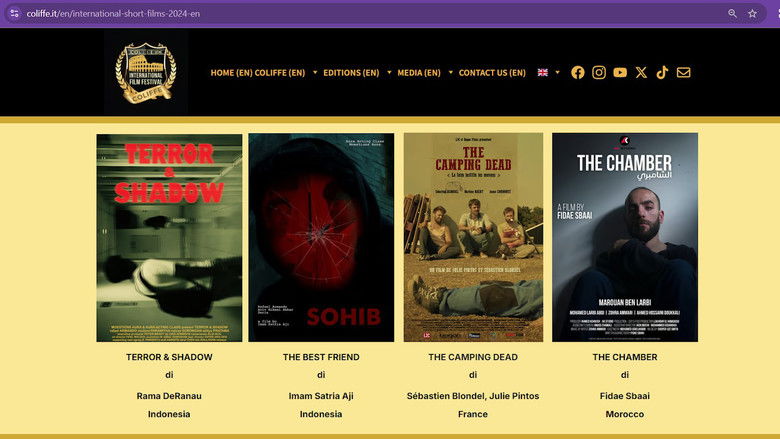The height and width of the screenshot is (439, 780).
Task: Expand the Media (EN) submenu arrow
Action: point(450,72)
